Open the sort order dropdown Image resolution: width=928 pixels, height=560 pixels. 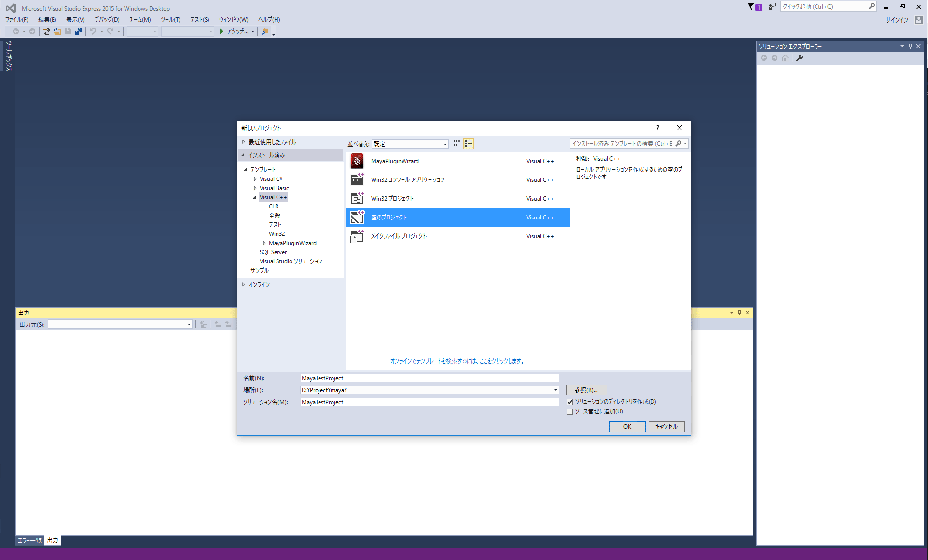click(410, 144)
